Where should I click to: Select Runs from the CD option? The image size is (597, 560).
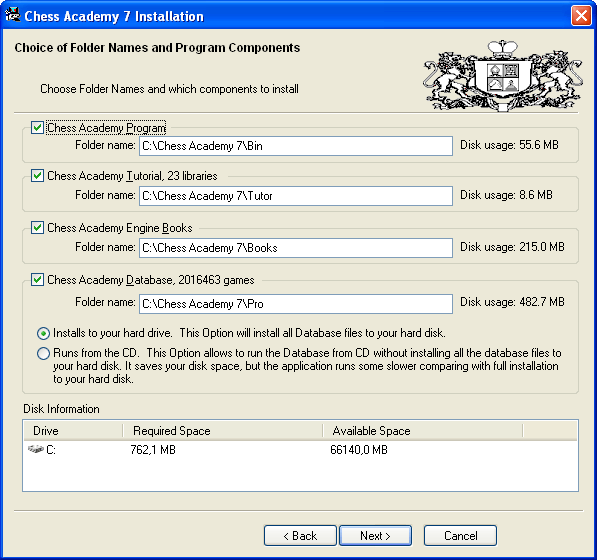[x=43, y=353]
